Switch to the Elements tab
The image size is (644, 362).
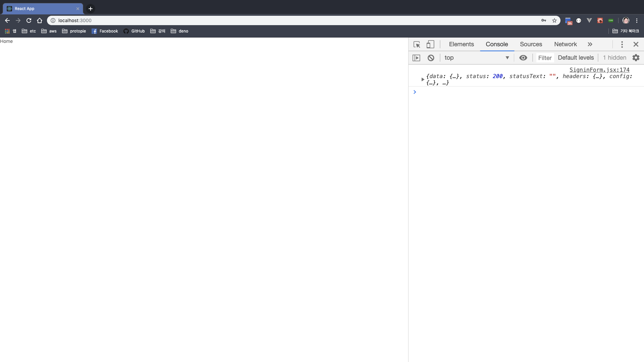[461, 44]
